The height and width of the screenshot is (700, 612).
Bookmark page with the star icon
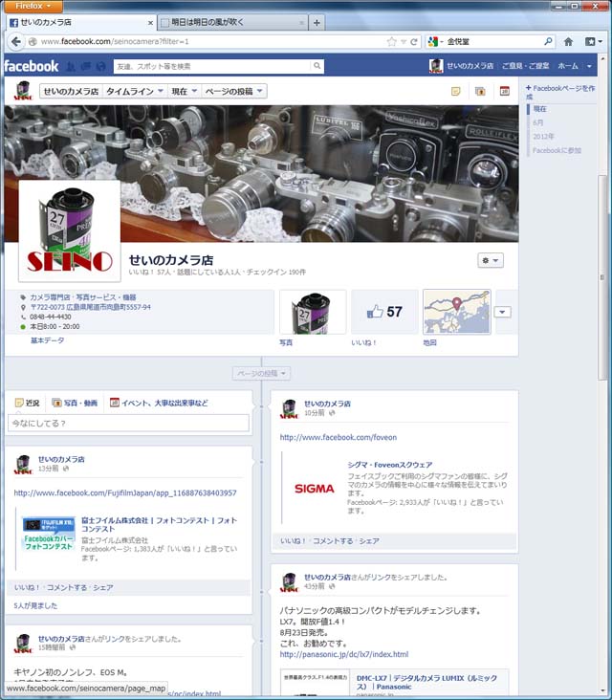(391, 41)
